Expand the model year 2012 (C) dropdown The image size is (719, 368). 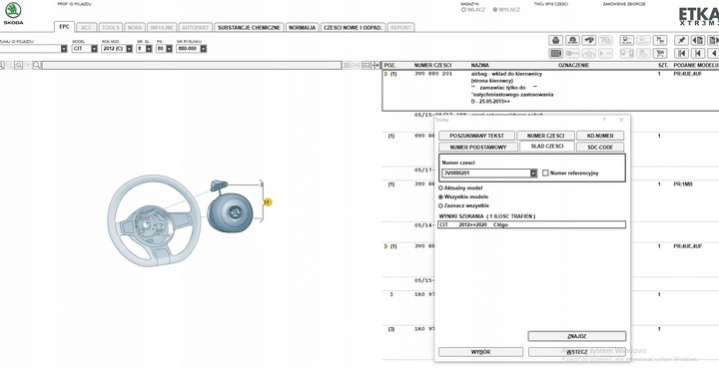(x=129, y=49)
